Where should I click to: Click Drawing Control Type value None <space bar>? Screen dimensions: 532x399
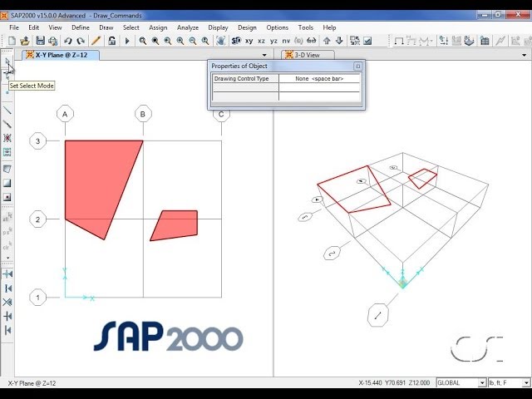click(319, 79)
